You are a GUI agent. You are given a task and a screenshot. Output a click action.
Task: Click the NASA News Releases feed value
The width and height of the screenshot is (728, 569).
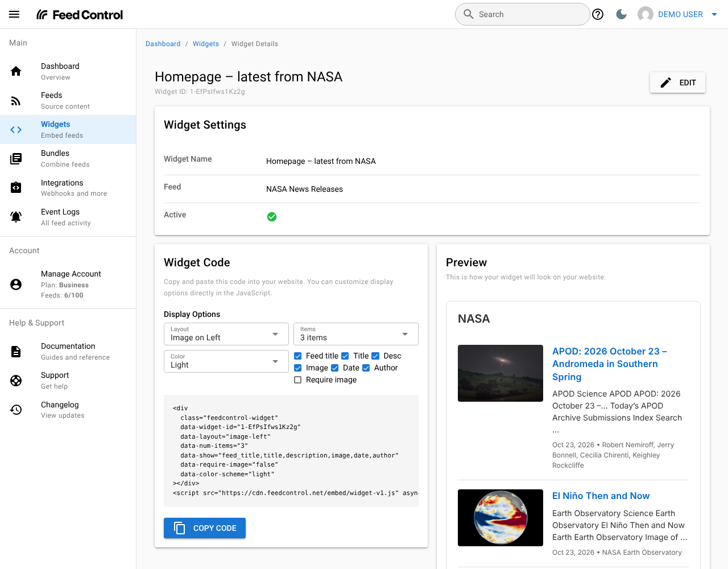[x=304, y=189]
